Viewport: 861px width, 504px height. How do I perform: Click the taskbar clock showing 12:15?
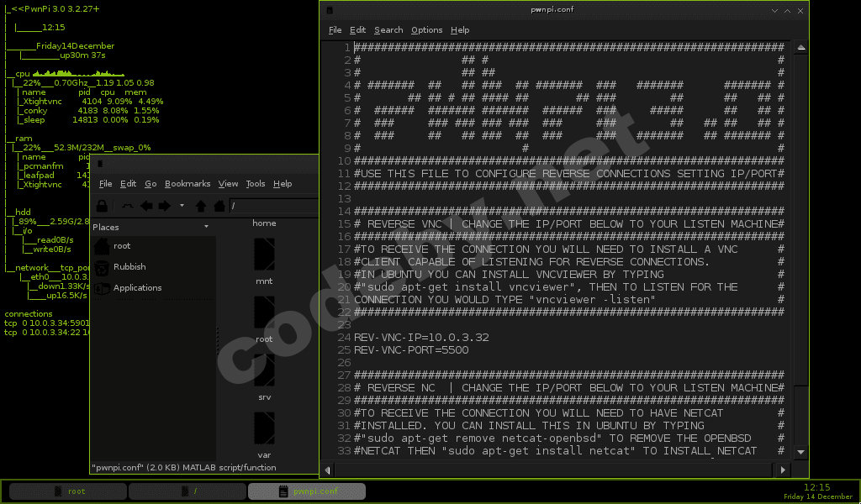[x=817, y=487]
